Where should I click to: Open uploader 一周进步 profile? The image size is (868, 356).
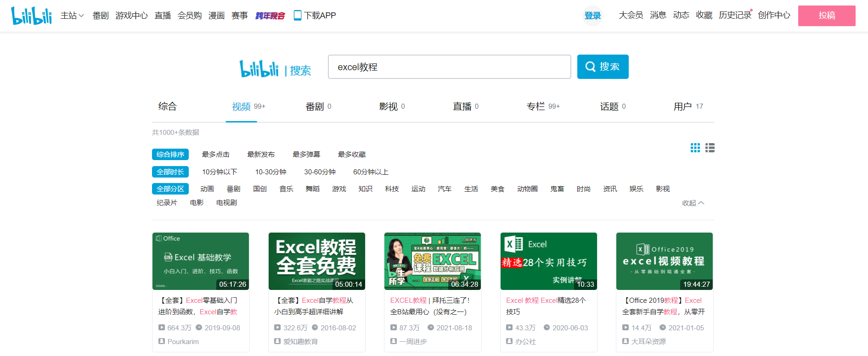point(413,341)
